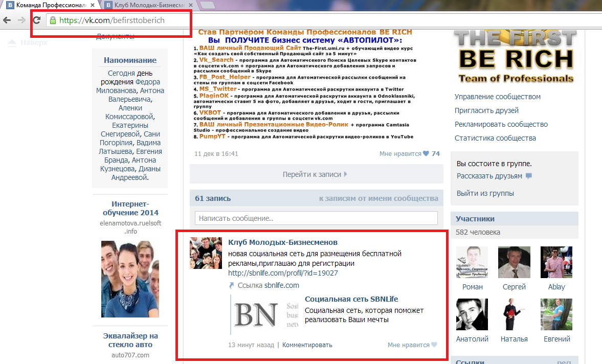The width and height of the screenshot is (602, 364).
Task: Click the name Роман under avatar
Action: (472, 287)
